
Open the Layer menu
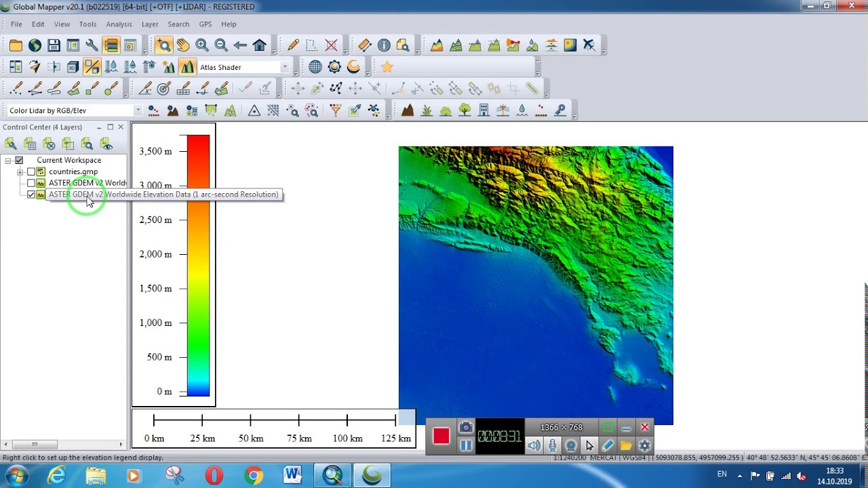(x=150, y=24)
